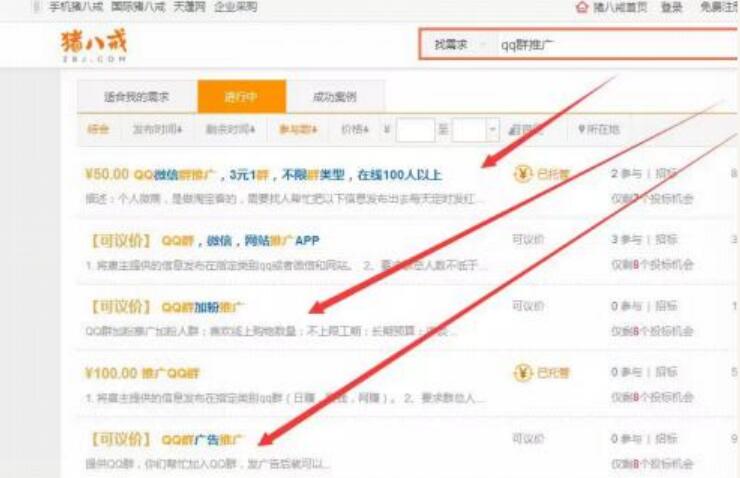
Task: Click the 猪八戒 ZBJ.COM logo
Action: click(94, 45)
